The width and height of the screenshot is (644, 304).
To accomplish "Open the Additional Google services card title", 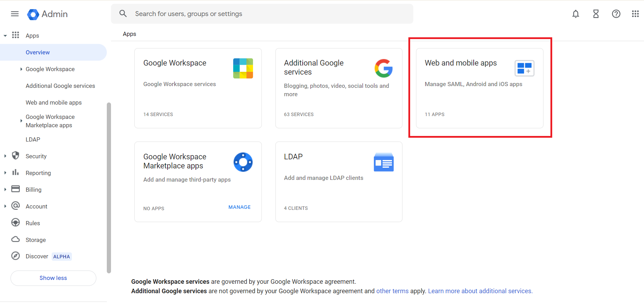I will tap(314, 68).
